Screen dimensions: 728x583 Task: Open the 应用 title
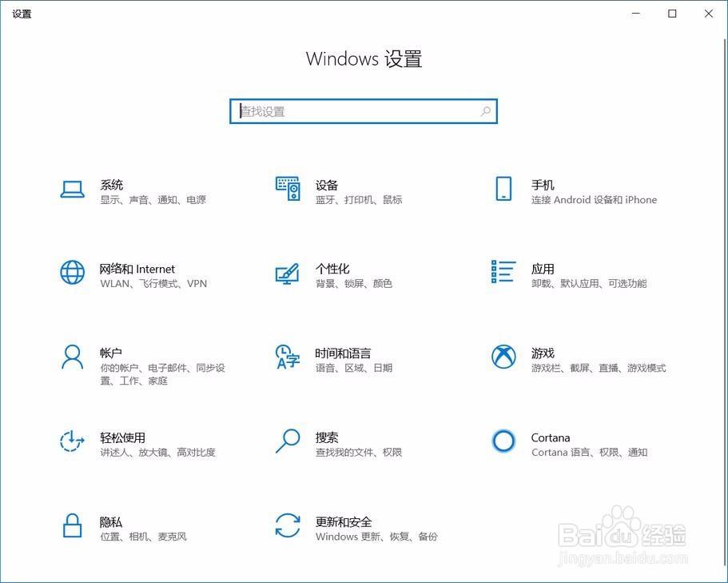coord(543,269)
